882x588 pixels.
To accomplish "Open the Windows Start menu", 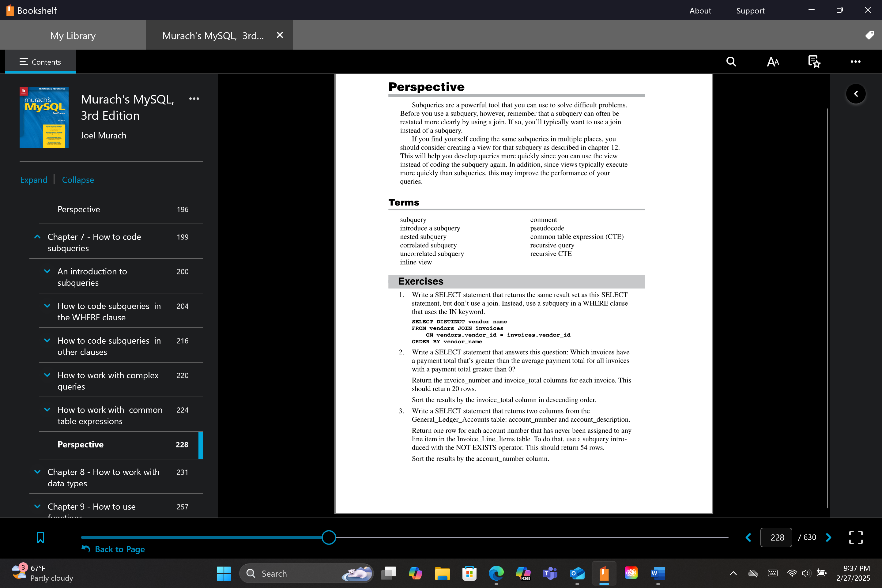I will 224,573.
